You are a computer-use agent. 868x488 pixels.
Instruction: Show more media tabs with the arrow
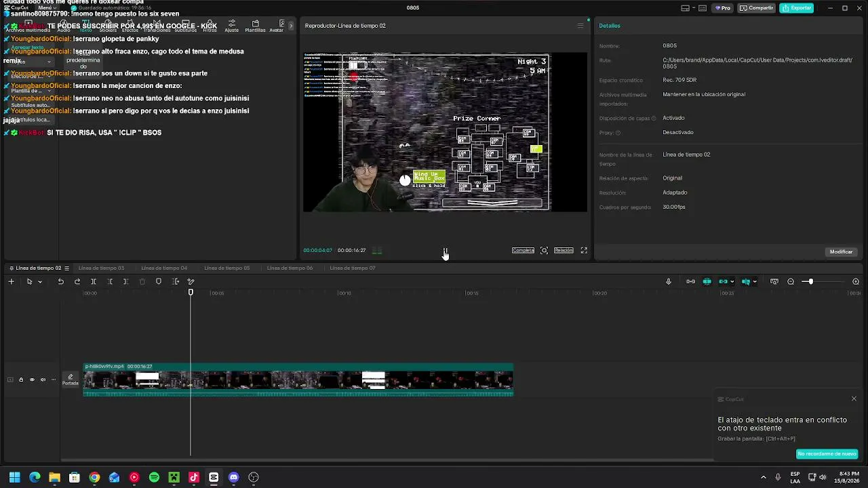(292, 26)
